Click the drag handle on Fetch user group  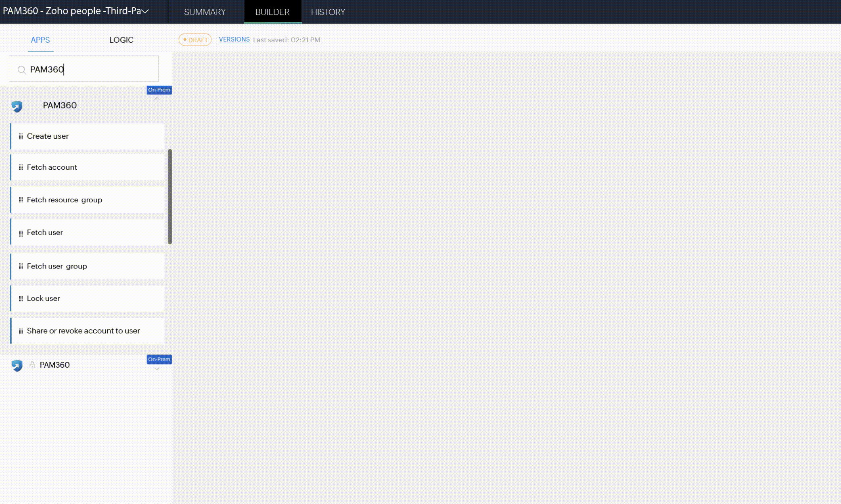click(x=21, y=266)
